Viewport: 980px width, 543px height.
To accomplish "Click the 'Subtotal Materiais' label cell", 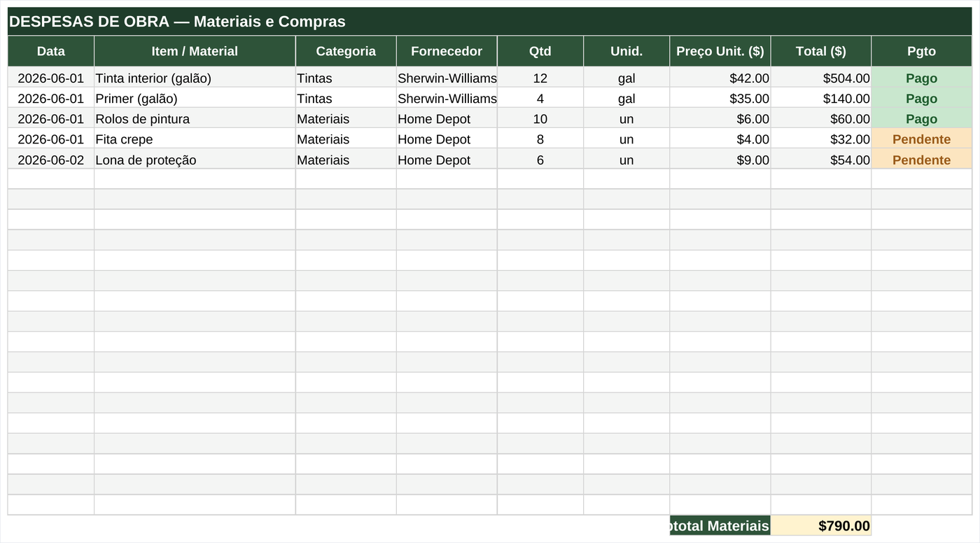I will click(720, 526).
